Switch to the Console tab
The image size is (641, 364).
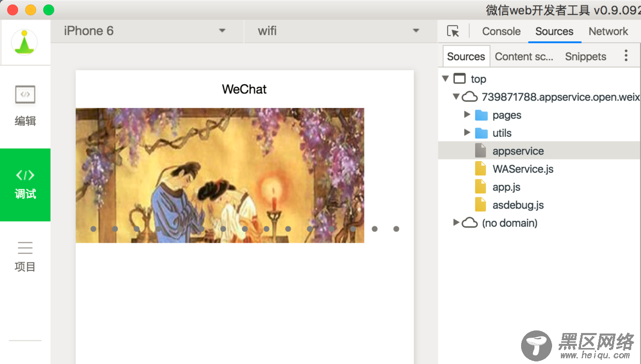pyautogui.click(x=501, y=31)
